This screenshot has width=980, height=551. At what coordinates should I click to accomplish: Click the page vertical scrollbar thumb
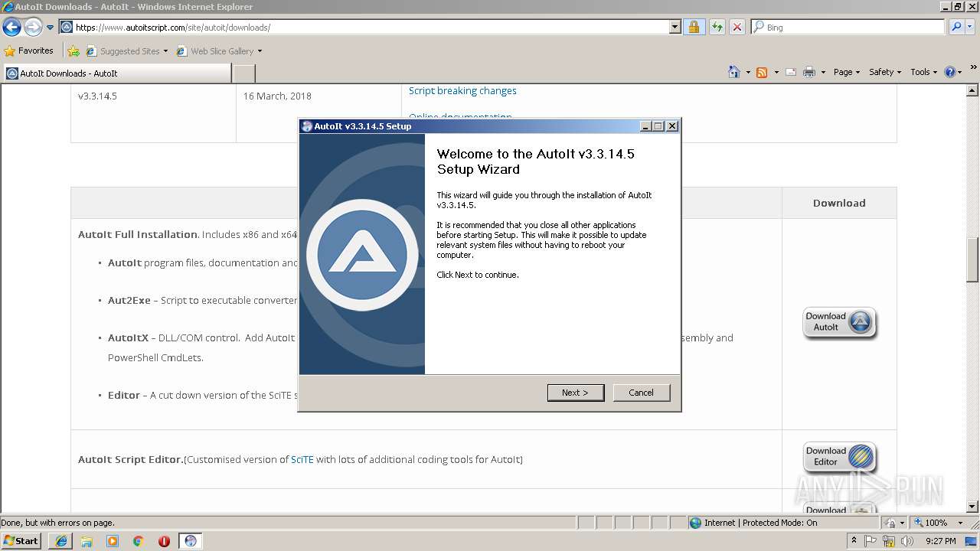973,260
